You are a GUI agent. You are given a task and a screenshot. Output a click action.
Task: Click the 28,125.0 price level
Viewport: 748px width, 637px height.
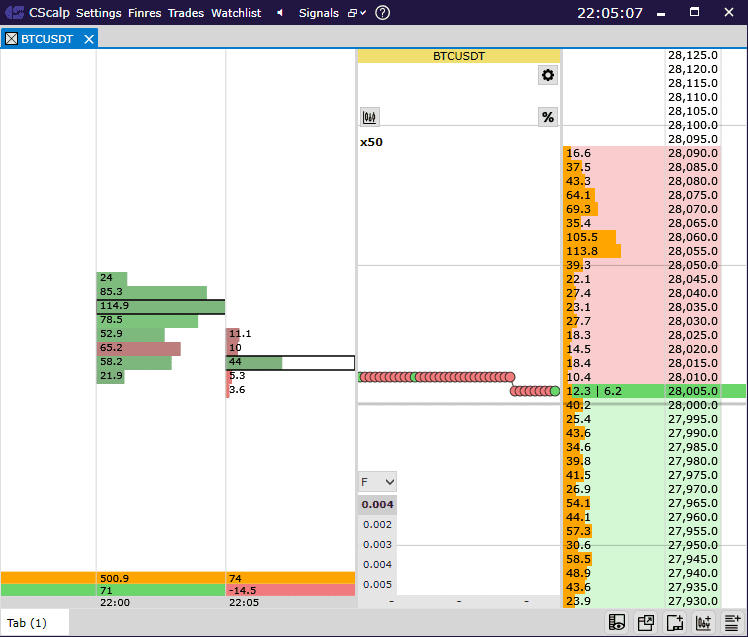pos(693,55)
